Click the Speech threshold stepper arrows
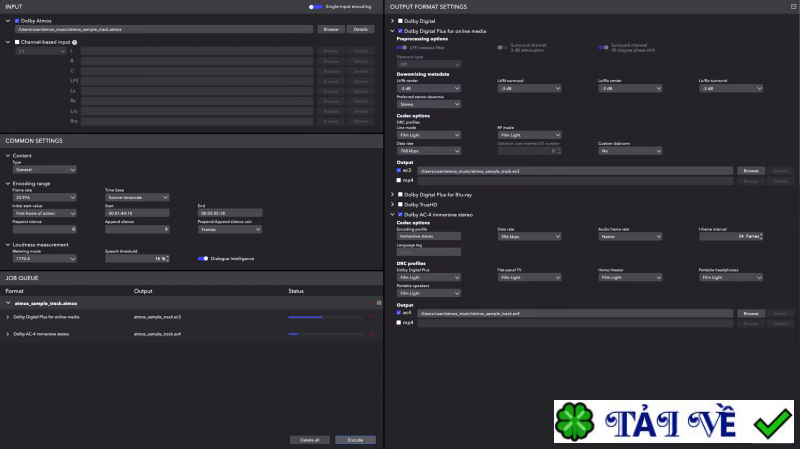The width and height of the screenshot is (800, 449). coord(167,259)
